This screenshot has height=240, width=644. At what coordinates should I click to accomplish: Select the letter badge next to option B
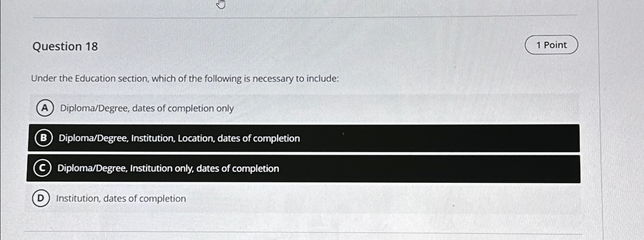pos(43,138)
